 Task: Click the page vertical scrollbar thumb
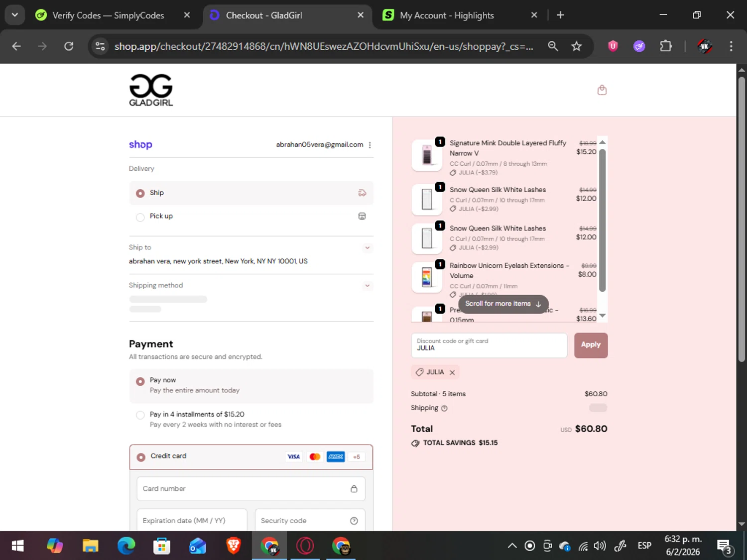(742, 219)
